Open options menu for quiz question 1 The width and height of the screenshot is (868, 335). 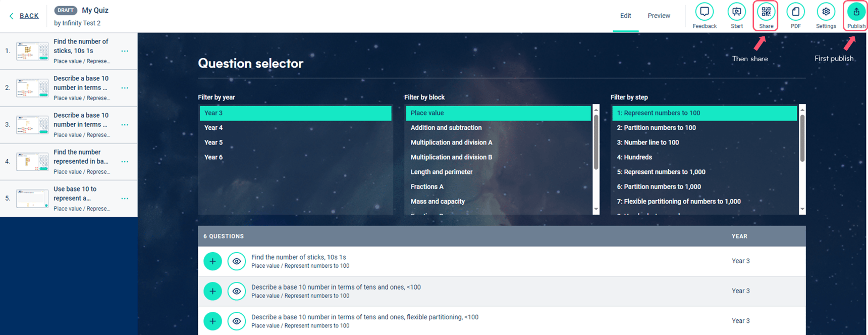(x=125, y=51)
